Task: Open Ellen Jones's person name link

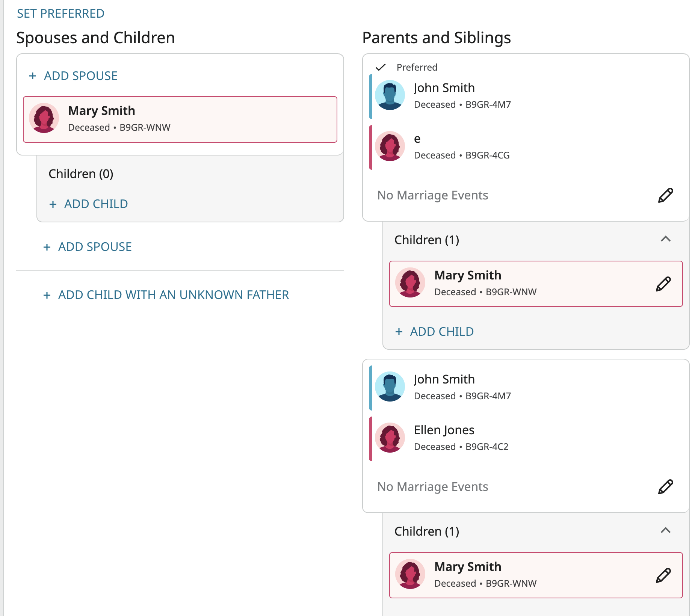Action: pyautogui.click(x=444, y=430)
